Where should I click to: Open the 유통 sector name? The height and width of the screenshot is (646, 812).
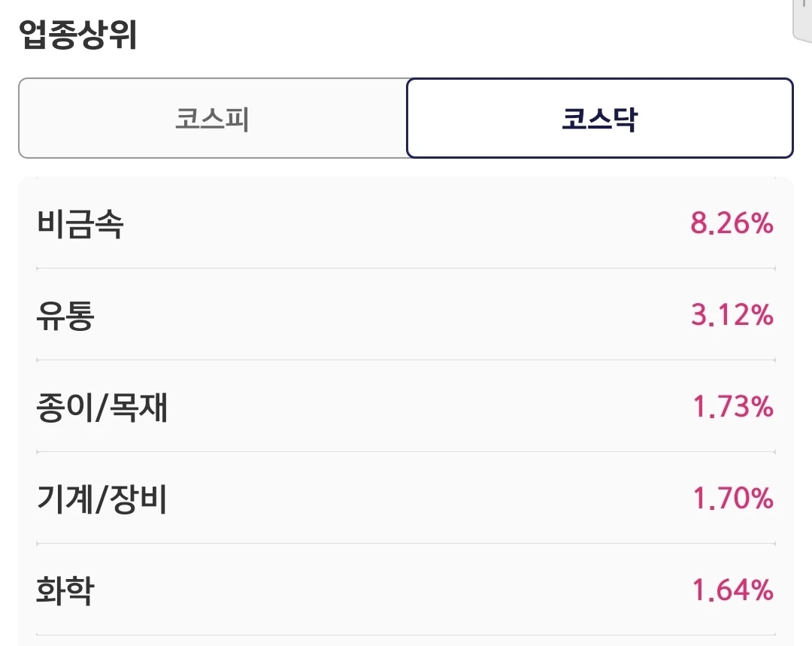[x=65, y=316]
